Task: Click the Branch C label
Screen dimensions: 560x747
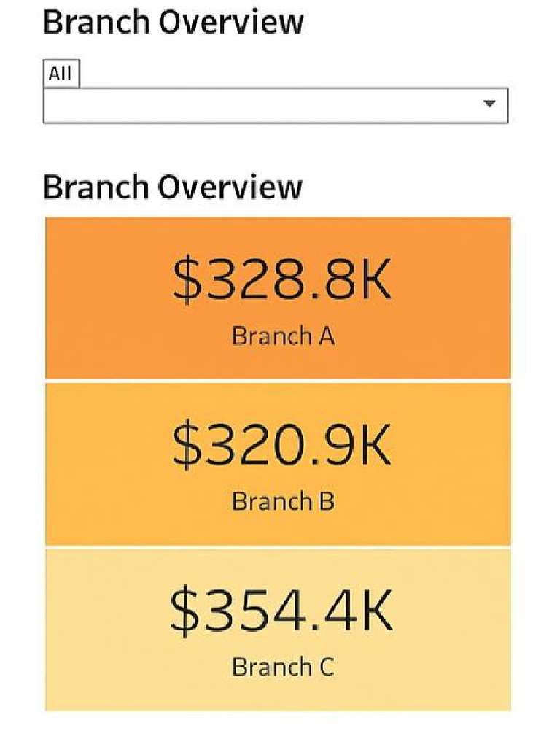Action: click(x=283, y=667)
